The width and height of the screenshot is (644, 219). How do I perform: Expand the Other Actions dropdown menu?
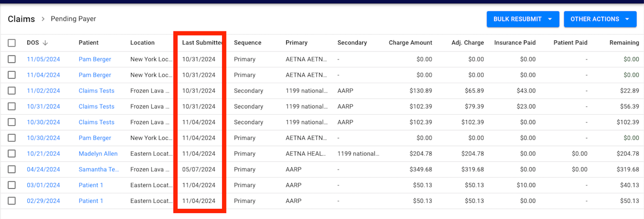(x=600, y=19)
